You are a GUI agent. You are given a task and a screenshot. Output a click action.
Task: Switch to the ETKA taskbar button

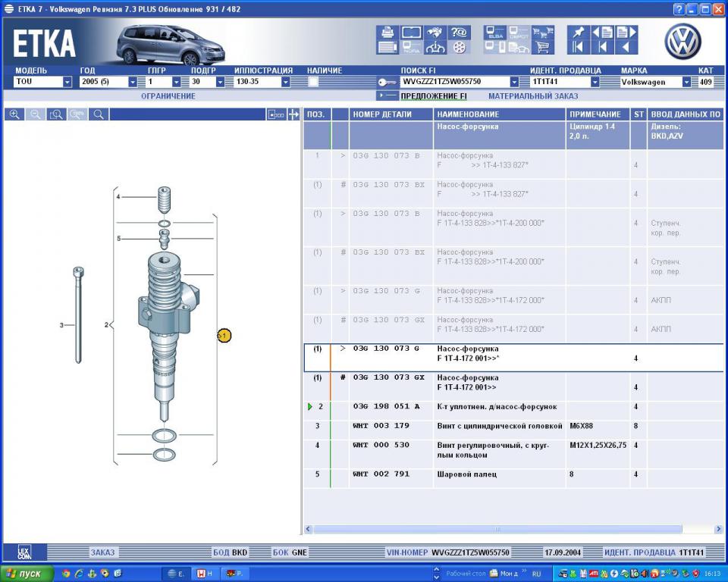pyautogui.click(x=176, y=574)
